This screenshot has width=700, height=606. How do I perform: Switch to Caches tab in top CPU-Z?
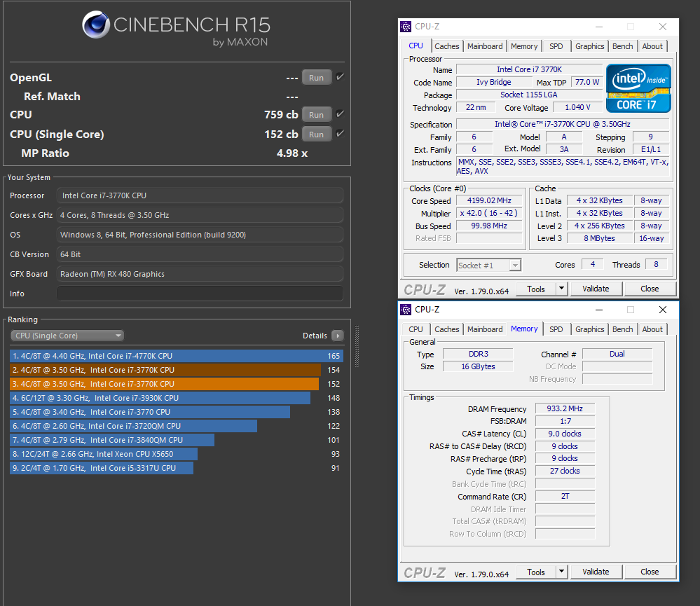[x=447, y=46]
